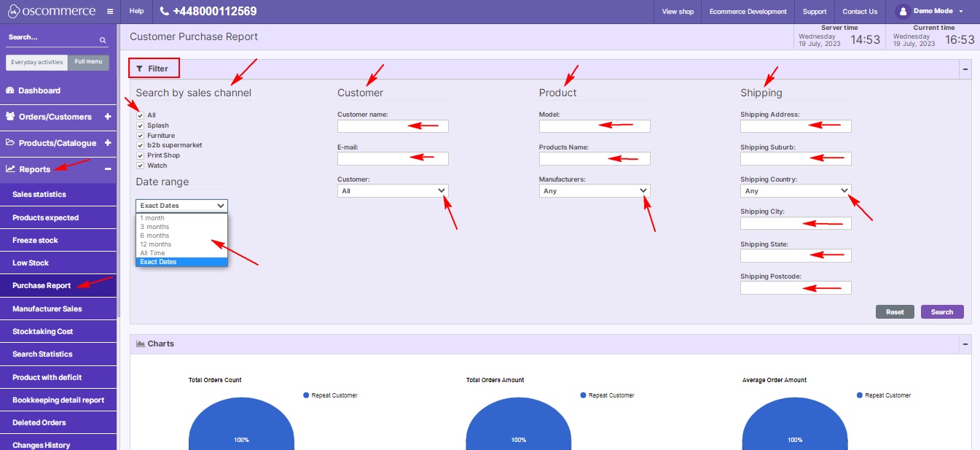Toggle the Furniture channel checkbox
The image size is (980, 450).
[x=140, y=136]
